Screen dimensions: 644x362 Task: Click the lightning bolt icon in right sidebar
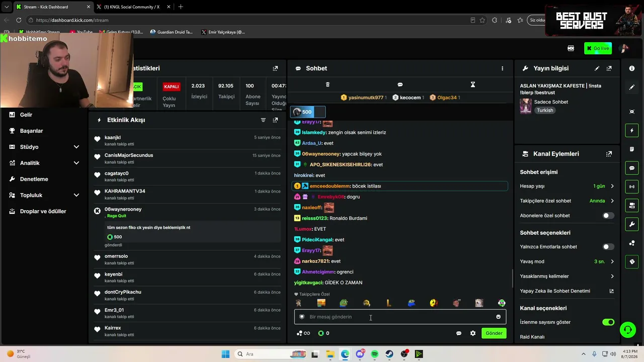632,130
